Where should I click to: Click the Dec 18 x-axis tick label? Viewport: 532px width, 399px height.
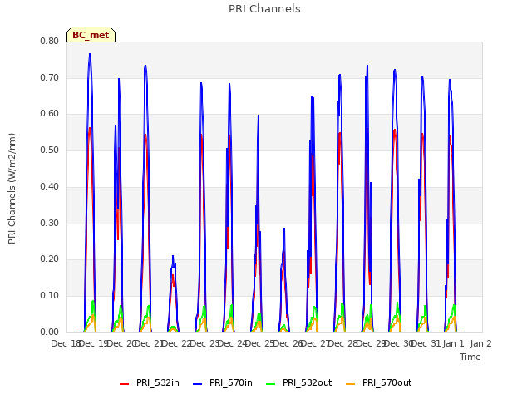[66, 343]
